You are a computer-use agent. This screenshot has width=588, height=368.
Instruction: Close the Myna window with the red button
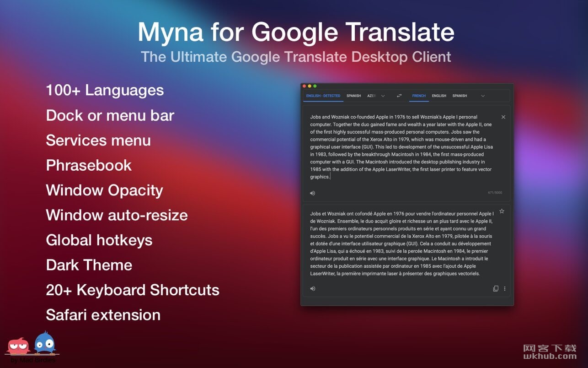click(305, 86)
